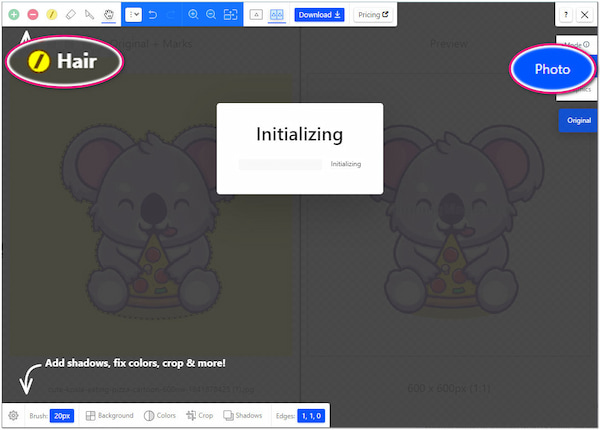Switch to split pane view mode
600x430 pixels.
(277, 15)
